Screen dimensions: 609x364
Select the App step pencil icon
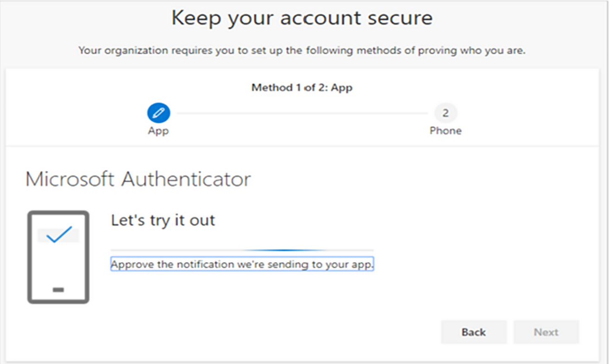159,113
